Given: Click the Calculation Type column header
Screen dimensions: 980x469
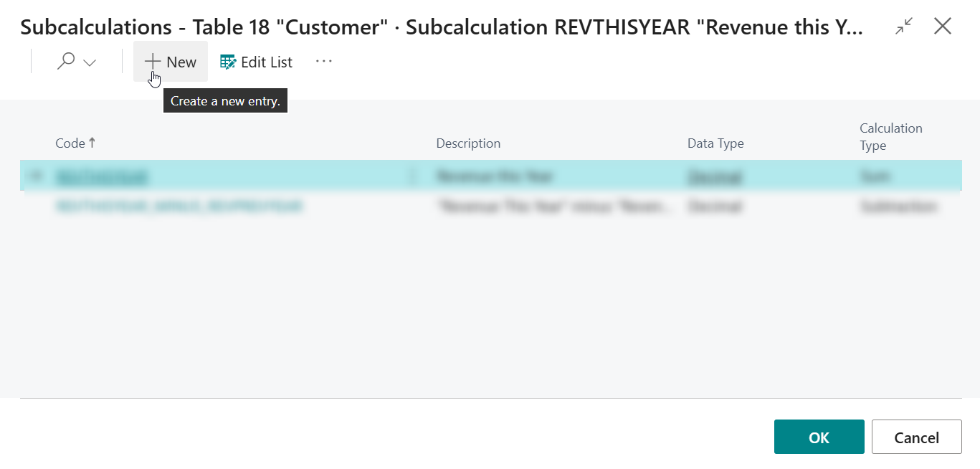Looking at the screenshot, I should (x=890, y=137).
